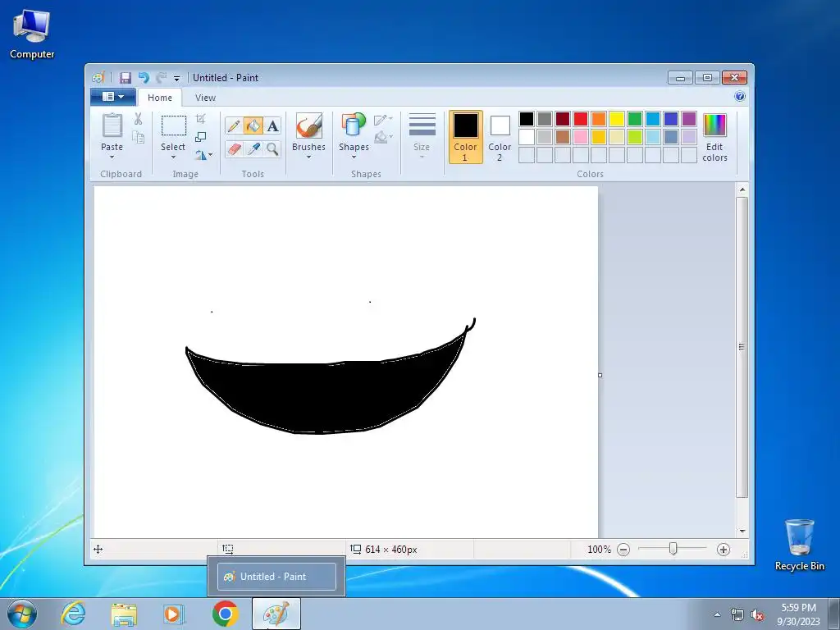
Task: Open Windows Explorer folder on taskbar
Action: [x=124, y=614]
